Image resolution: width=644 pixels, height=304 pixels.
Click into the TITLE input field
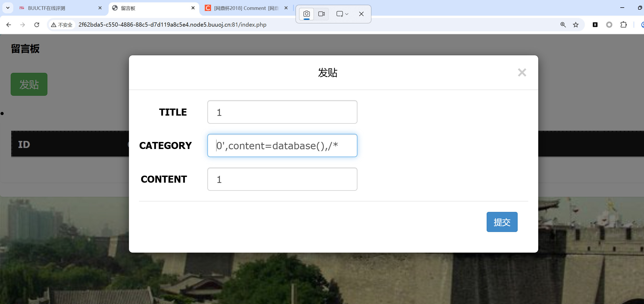pos(282,112)
